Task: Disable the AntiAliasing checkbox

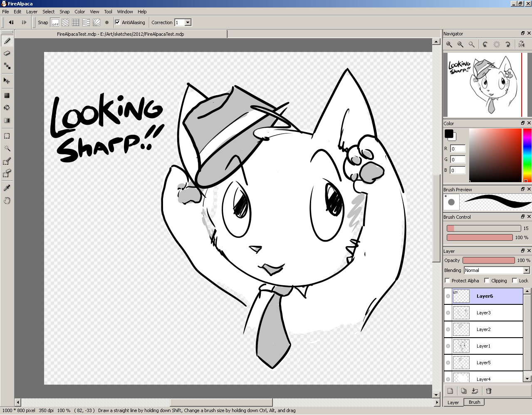Action: coord(117,22)
